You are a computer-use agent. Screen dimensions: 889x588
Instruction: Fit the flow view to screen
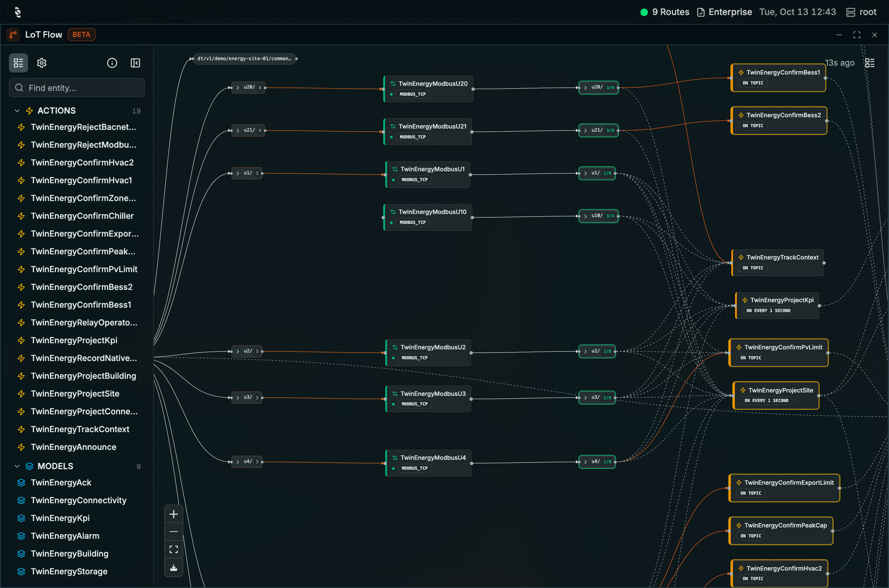point(174,549)
